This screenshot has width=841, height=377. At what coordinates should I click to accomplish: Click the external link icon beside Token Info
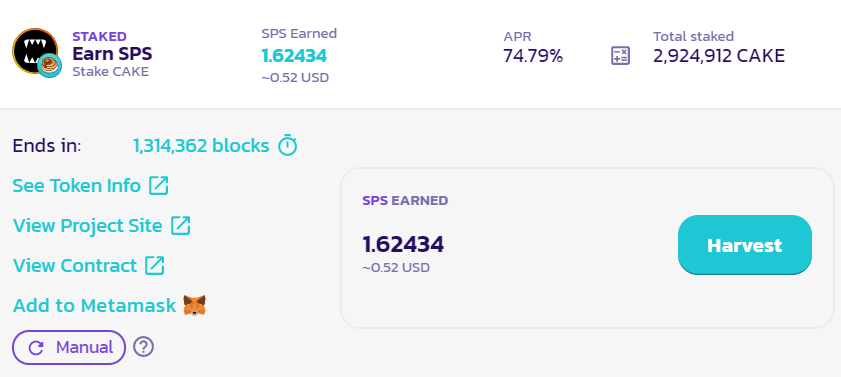[x=158, y=186]
